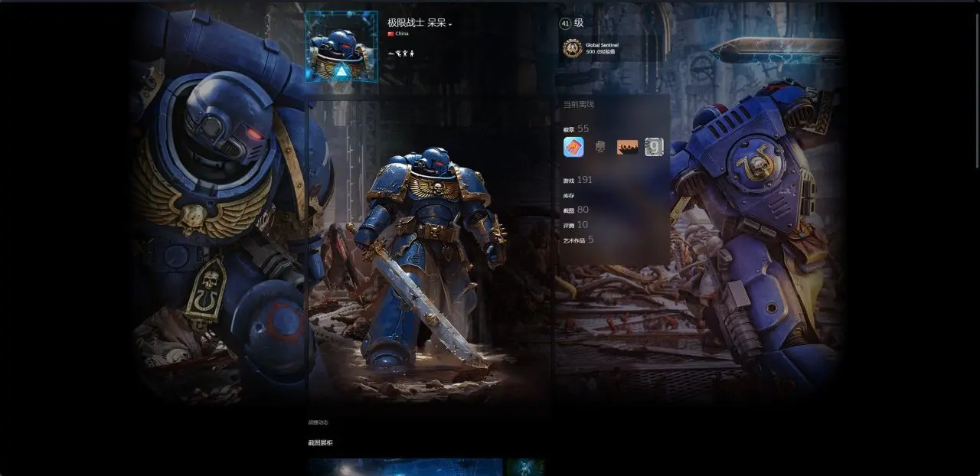Open the wide blue screenshot showcase thumbnail
This screenshot has width=980, height=476.
point(405,467)
